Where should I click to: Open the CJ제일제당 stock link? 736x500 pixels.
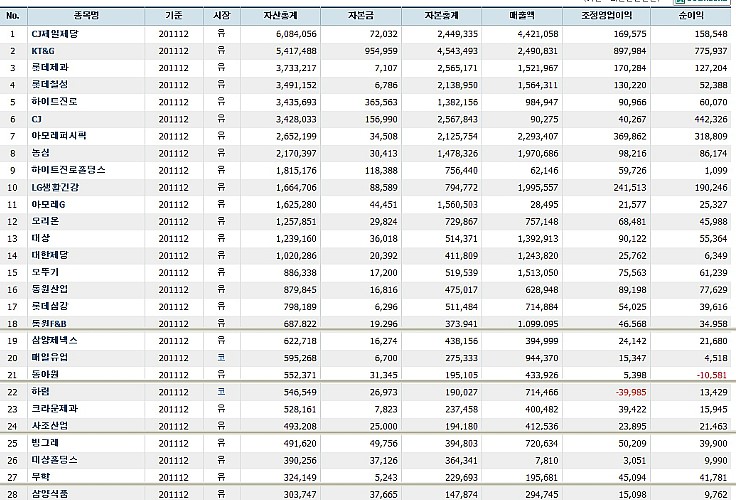(x=55, y=34)
